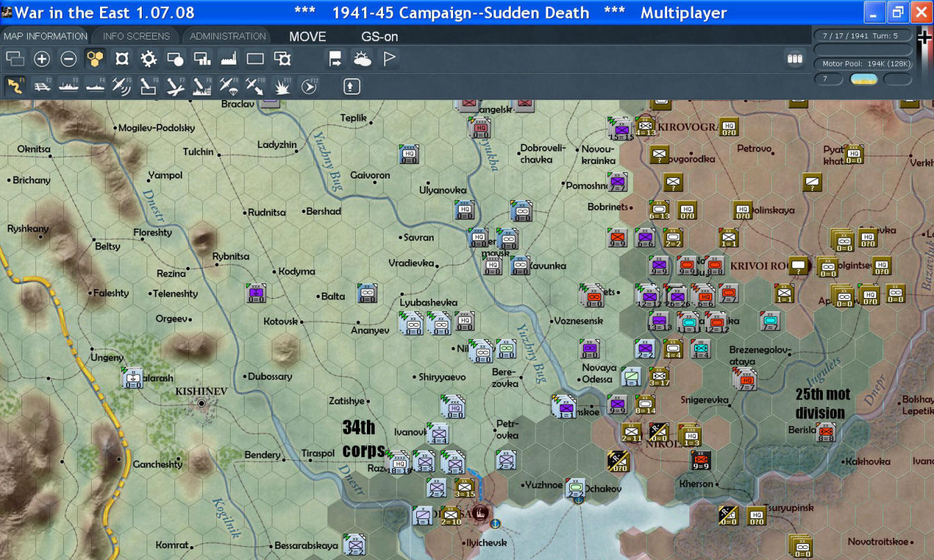This screenshot has height=560, width=934.
Task: Select the F3 ship mode
Action: 69,85
